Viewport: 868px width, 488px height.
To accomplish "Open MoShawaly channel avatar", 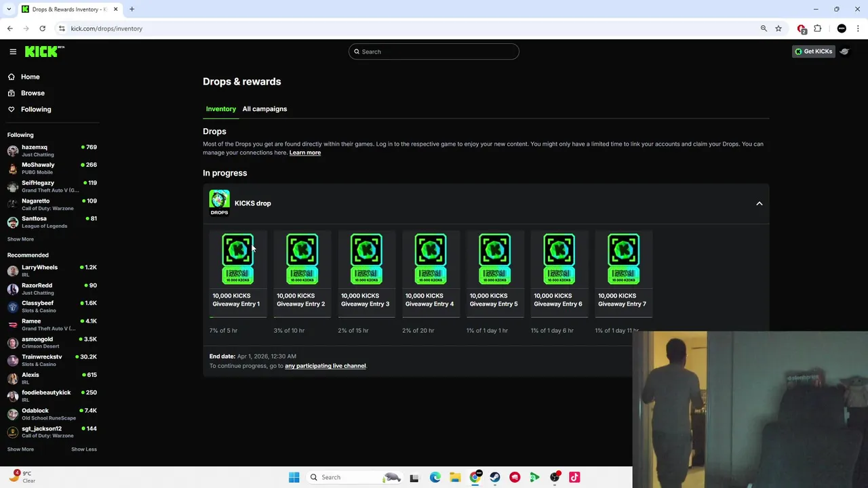I will pos(13,168).
